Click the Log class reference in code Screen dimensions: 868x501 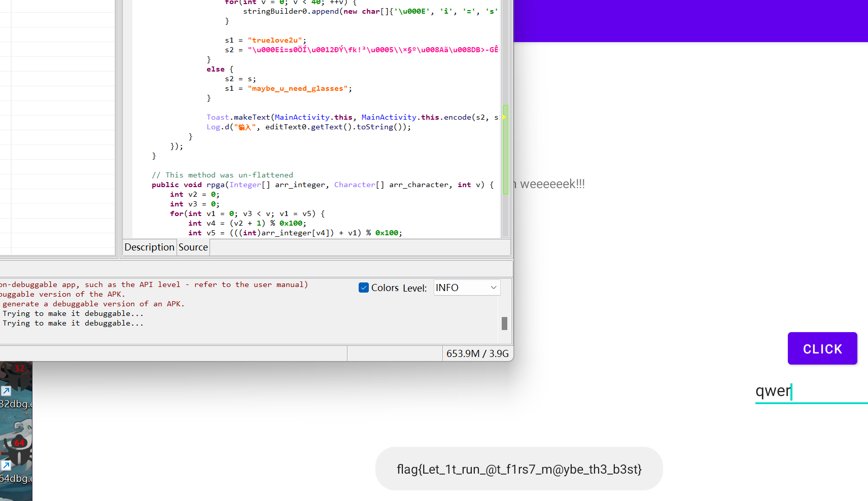[x=213, y=127]
